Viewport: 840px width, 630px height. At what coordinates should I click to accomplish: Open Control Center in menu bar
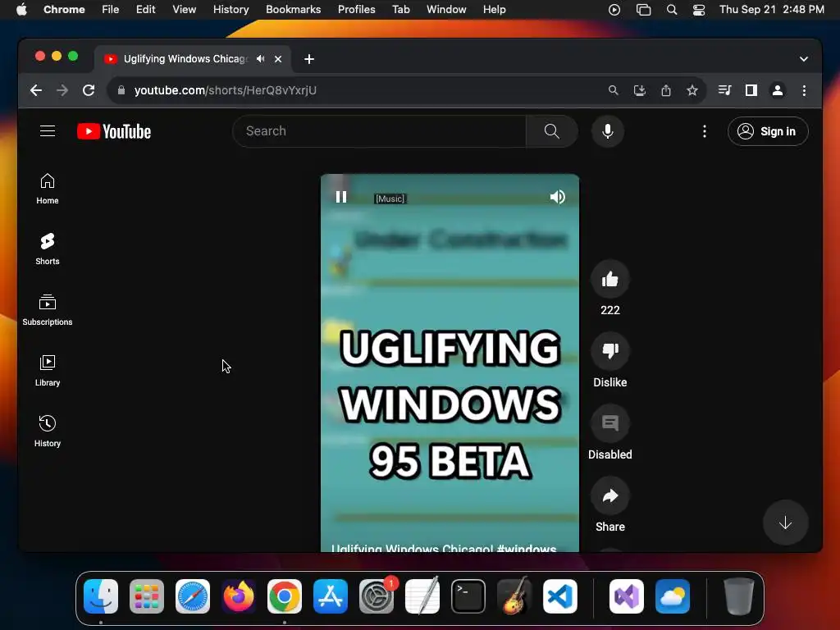click(699, 10)
